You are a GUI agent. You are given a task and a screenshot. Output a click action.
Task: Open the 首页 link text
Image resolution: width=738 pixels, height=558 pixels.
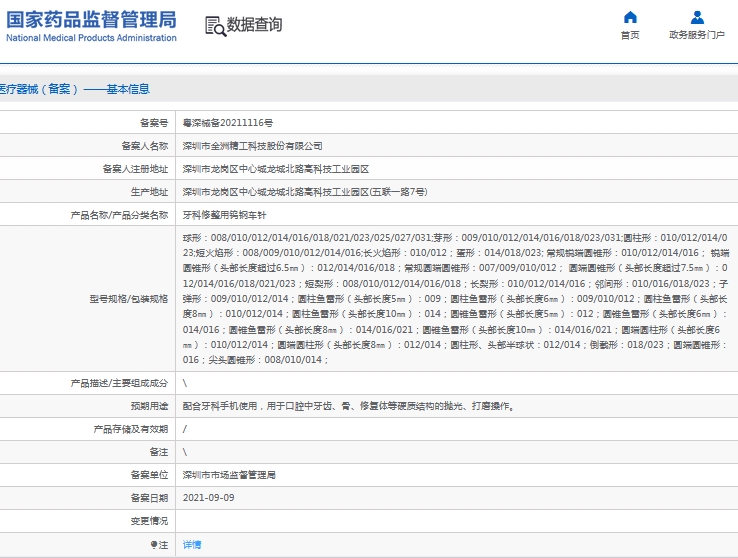click(x=630, y=35)
